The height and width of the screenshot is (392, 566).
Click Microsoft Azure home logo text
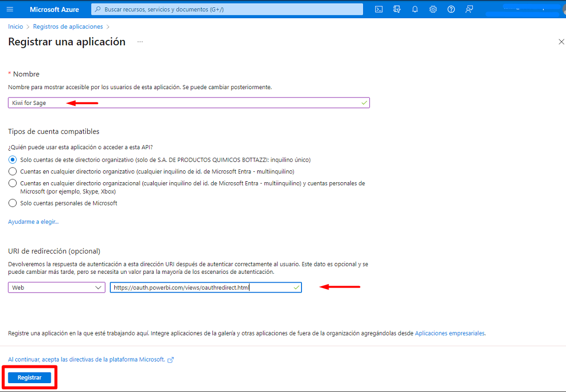tap(54, 9)
